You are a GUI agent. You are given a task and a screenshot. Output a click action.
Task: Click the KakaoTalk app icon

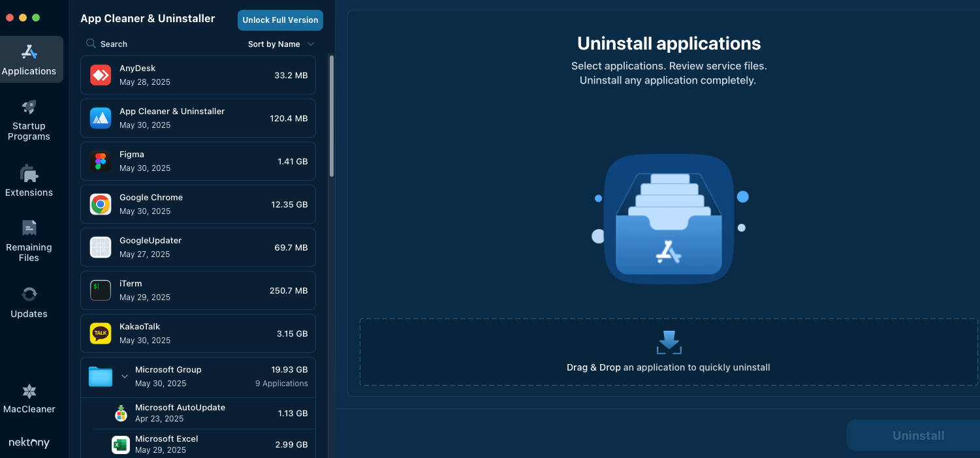[101, 333]
